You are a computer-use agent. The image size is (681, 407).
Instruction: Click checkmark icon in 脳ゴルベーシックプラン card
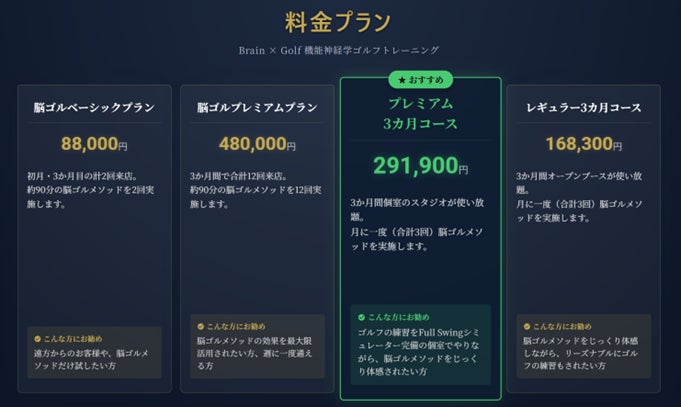pos(37,339)
